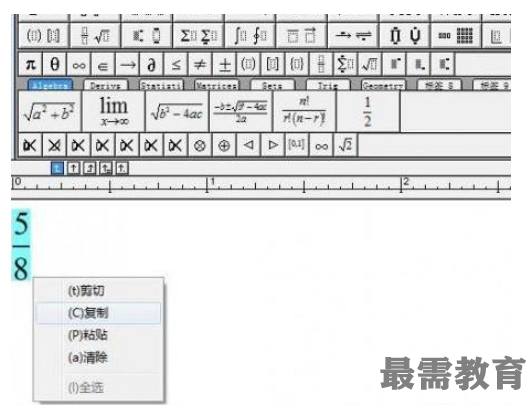Insert parentheses template beside plus-minus
This screenshot has width=532, height=413.
pos(248,64)
